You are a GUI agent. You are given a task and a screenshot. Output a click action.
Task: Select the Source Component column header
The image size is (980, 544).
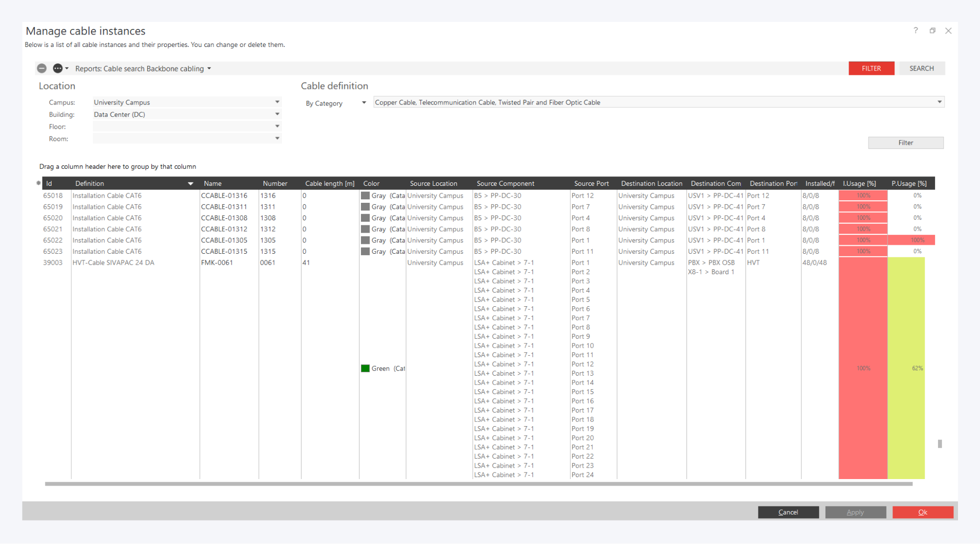pyautogui.click(x=505, y=183)
